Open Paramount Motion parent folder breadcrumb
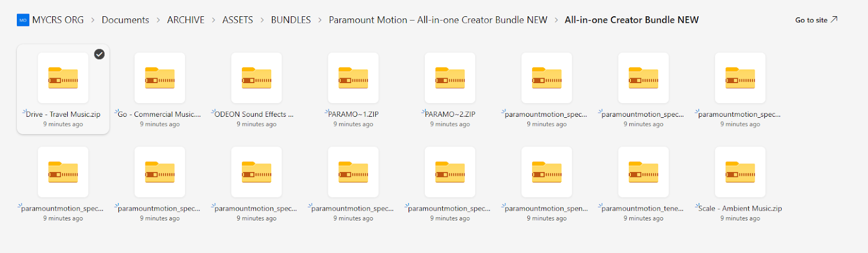 (x=438, y=20)
